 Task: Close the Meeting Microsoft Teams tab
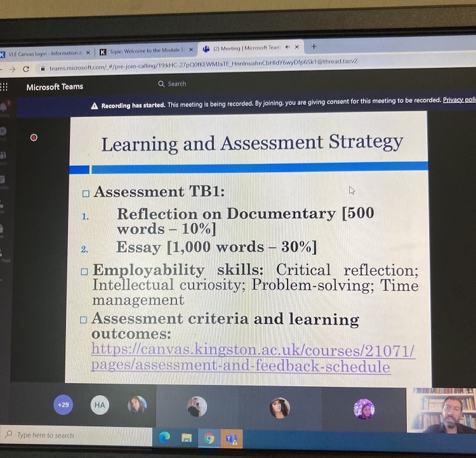[x=297, y=47]
